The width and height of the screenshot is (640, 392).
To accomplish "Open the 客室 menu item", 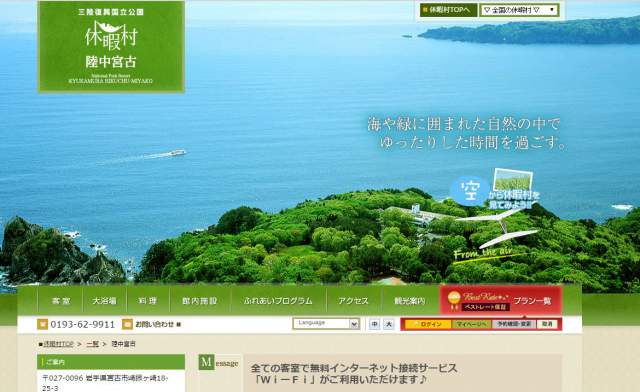I will pyautogui.click(x=61, y=301).
